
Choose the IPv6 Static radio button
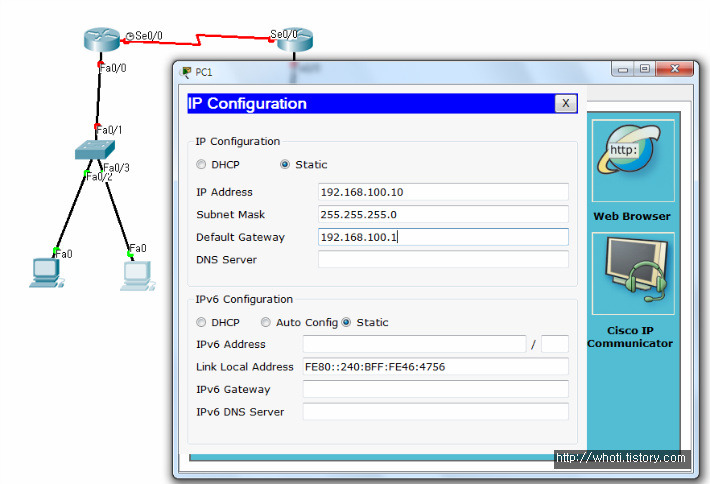click(346, 322)
